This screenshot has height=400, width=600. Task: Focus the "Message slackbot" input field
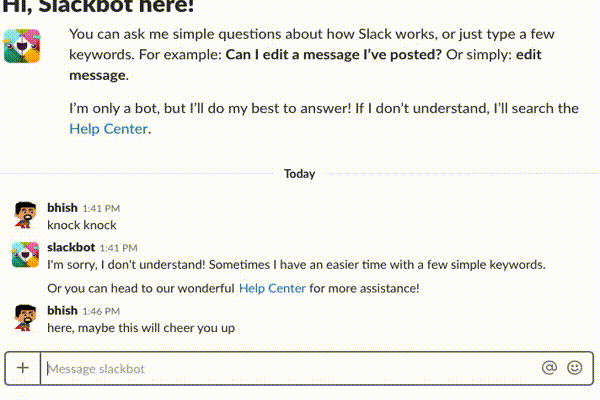coord(290,369)
